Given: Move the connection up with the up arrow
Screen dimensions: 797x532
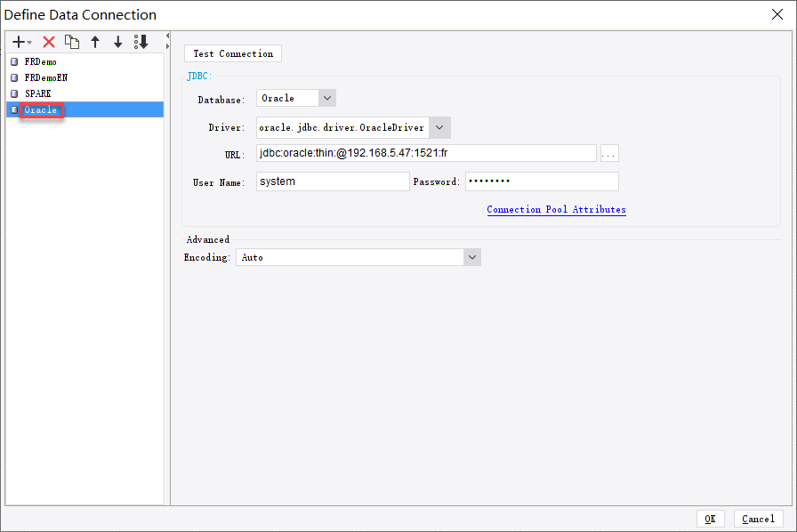Looking at the screenshot, I should click(x=94, y=41).
